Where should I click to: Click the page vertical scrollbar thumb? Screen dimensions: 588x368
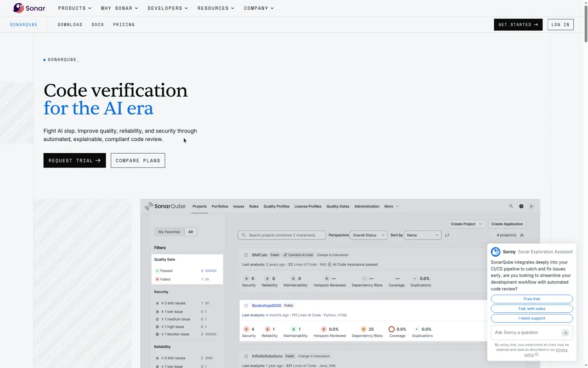(586, 23)
